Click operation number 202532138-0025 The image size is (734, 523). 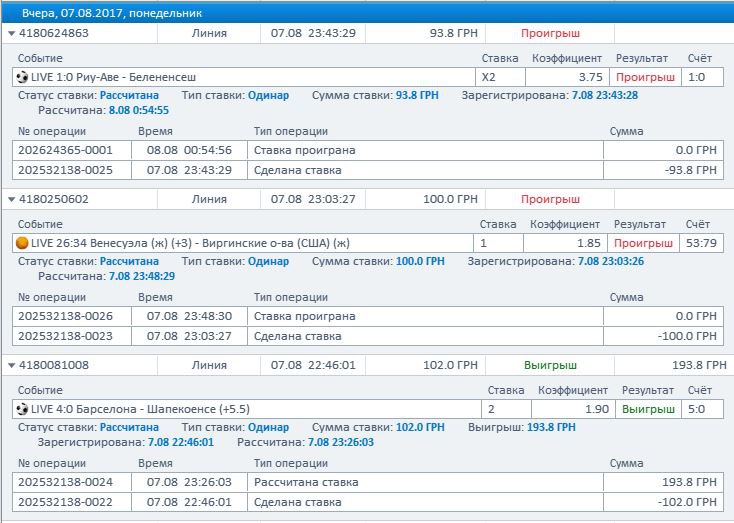click(66, 170)
